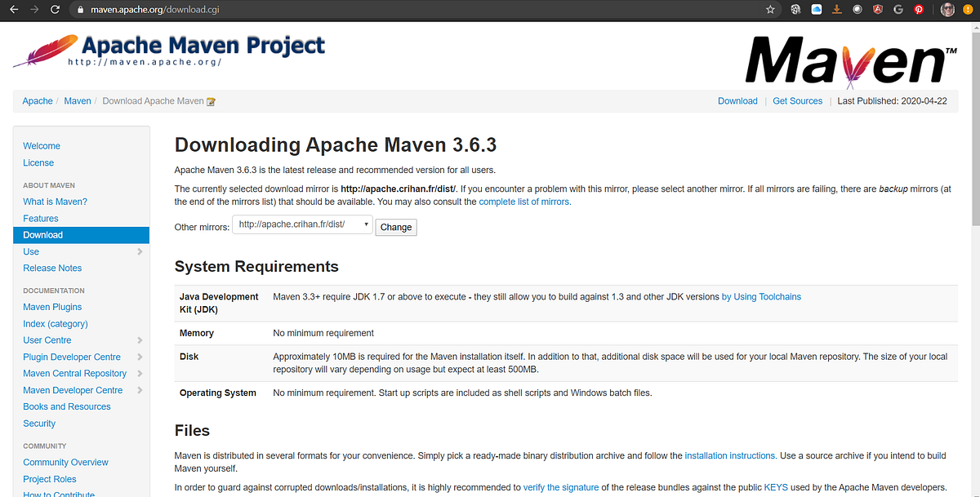Viewport: 980px width, 497px height.
Task: Click the bookmark star in the address bar
Action: point(770,9)
